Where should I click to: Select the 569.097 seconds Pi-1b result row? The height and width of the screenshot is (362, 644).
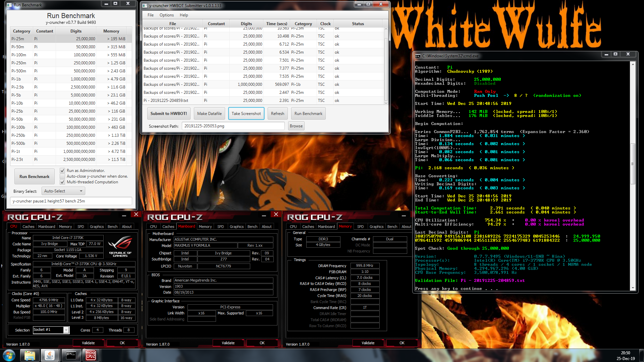point(263,84)
